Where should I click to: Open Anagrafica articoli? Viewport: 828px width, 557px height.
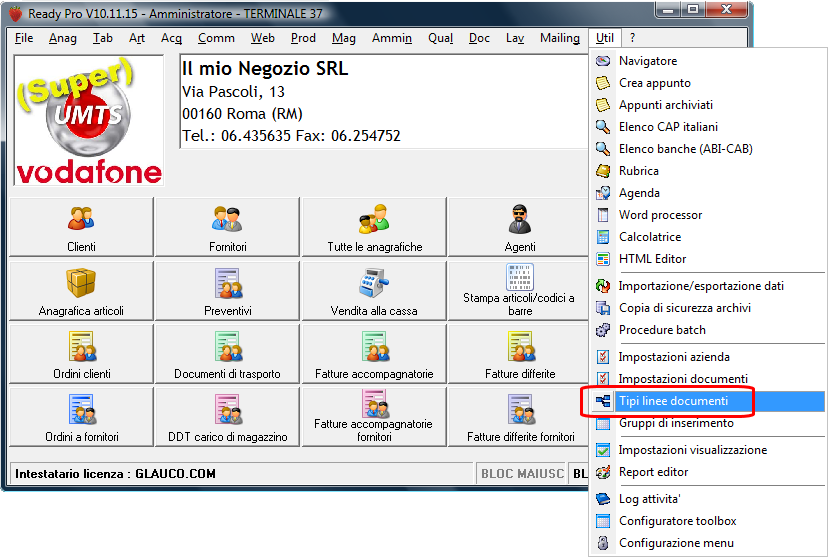pyautogui.click(x=81, y=291)
